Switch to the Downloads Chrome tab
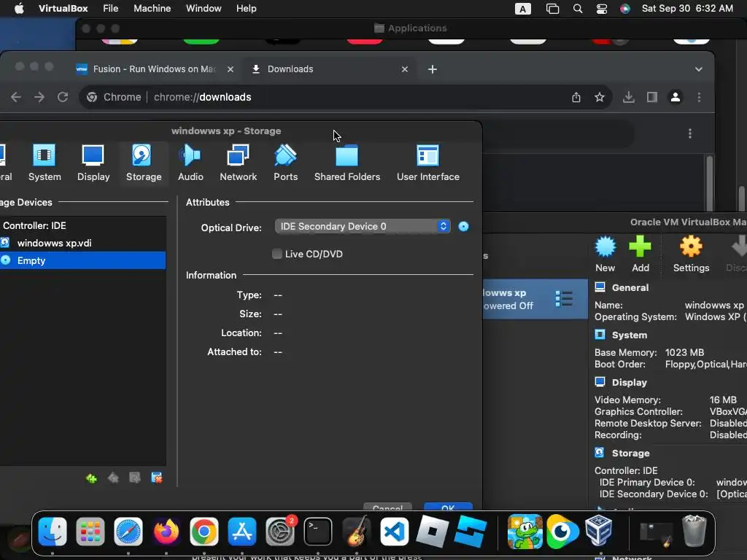Screen dimensions: 747x560 point(329,69)
